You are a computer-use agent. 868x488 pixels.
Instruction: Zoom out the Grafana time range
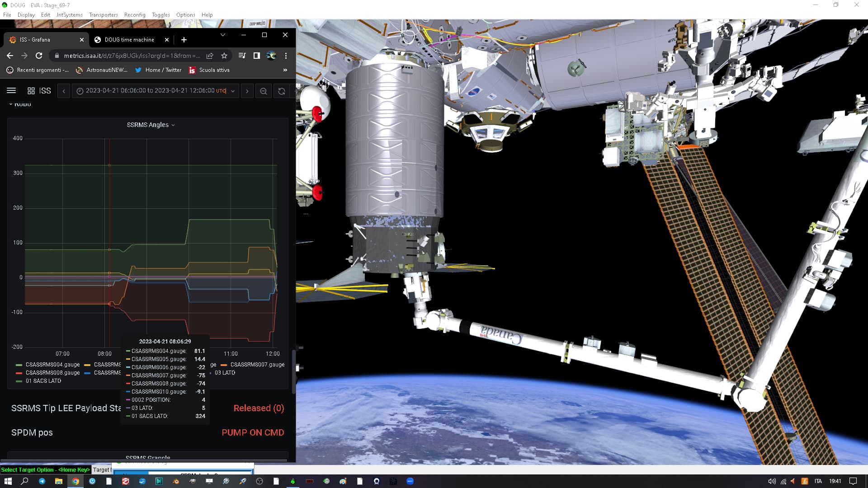tap(264, 91)
